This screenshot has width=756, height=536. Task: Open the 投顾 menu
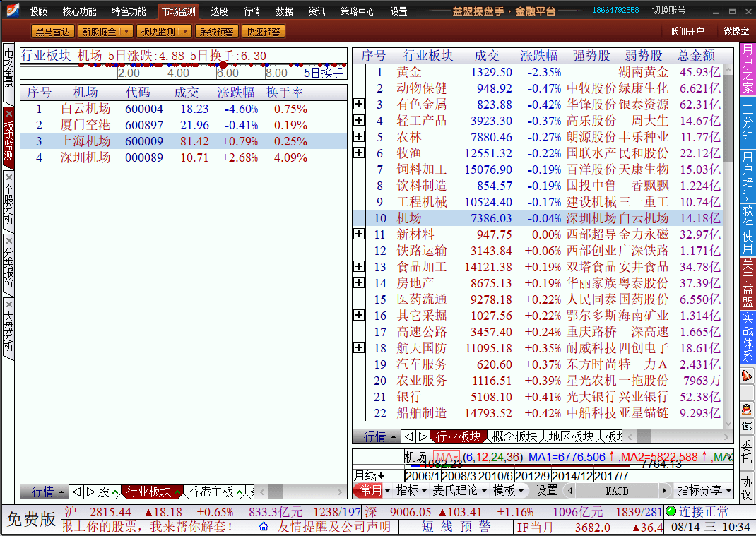pyautogui.click(x=39, y=11)
